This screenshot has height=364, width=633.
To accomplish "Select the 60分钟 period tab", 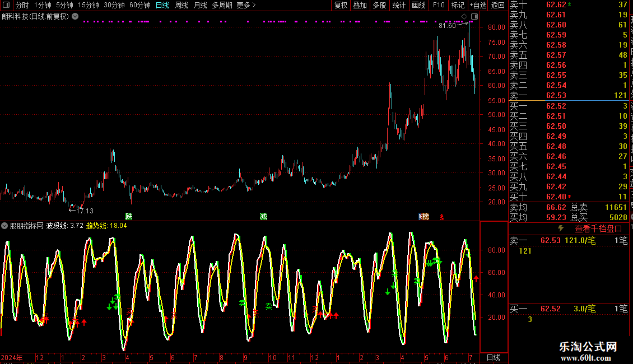I will 139,5.
